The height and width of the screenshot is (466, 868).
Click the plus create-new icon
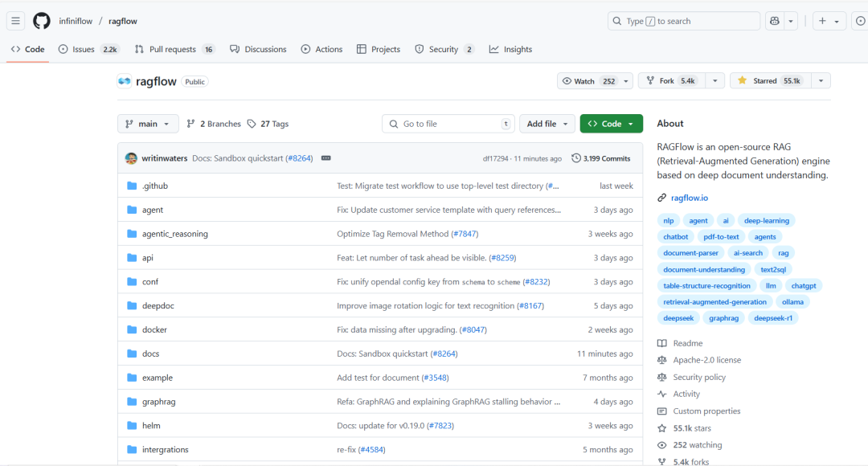822,21
